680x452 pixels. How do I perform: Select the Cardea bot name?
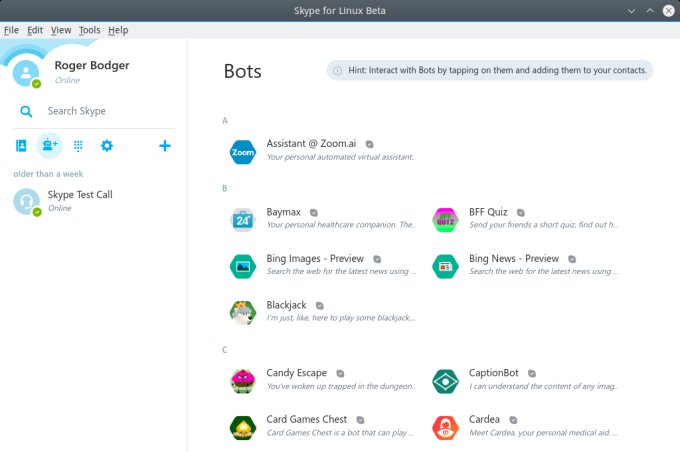coord(484,419)
